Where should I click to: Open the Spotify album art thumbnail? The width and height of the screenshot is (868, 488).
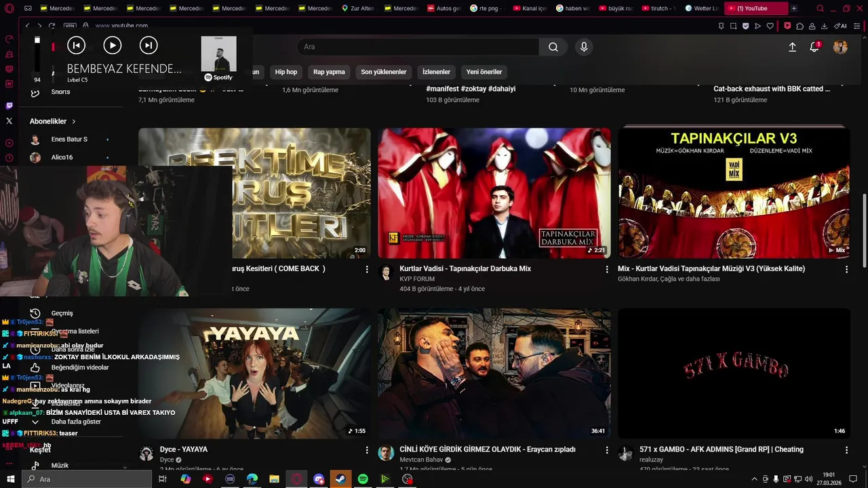[218, 54]
